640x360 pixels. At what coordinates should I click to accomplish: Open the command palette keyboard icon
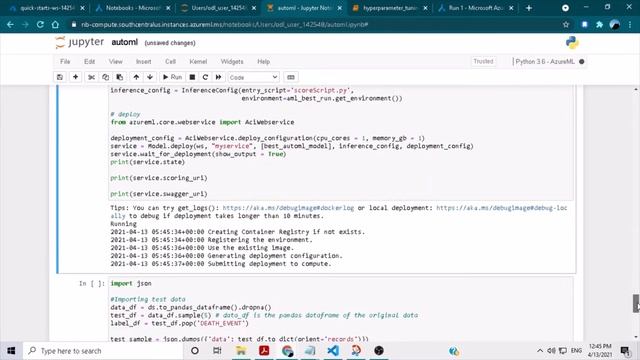[291, 77]
